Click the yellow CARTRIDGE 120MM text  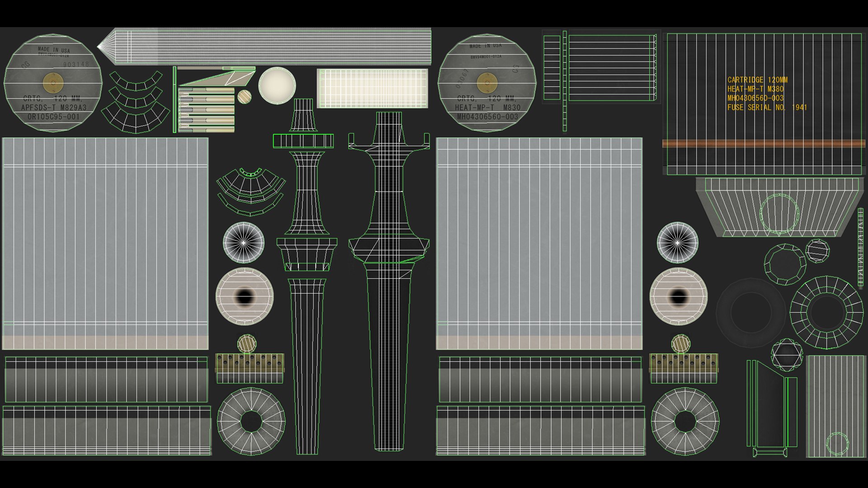(757, 80)
